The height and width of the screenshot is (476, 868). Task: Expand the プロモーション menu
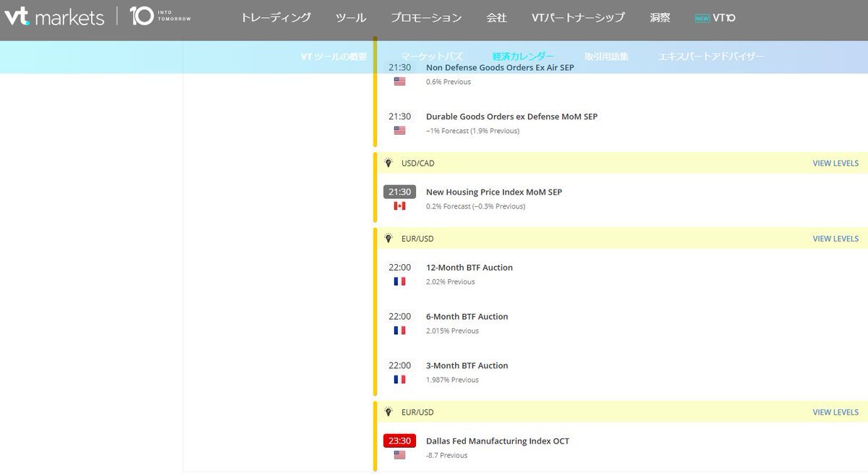pyautogui.click(x=426, y=18)
